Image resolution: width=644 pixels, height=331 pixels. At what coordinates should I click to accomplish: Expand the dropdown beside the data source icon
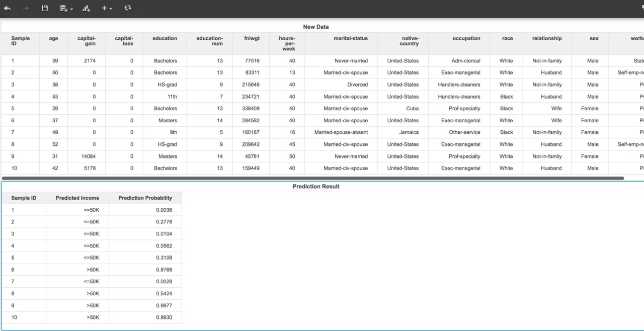[70, 9]
